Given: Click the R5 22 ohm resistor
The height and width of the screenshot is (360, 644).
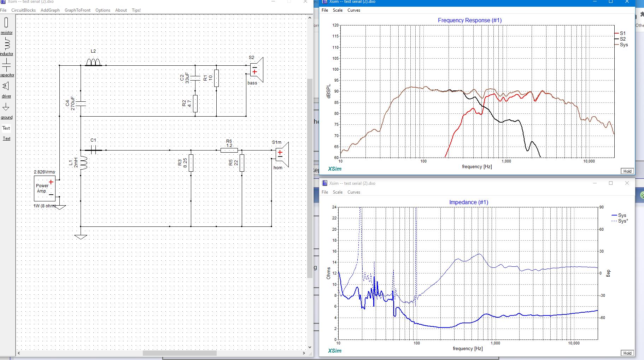Looking at the screenshot, I should point(242,163).
